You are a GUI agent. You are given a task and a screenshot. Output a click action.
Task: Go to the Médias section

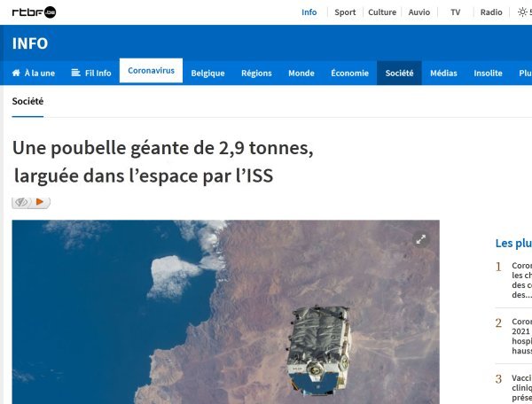[443, 74]
